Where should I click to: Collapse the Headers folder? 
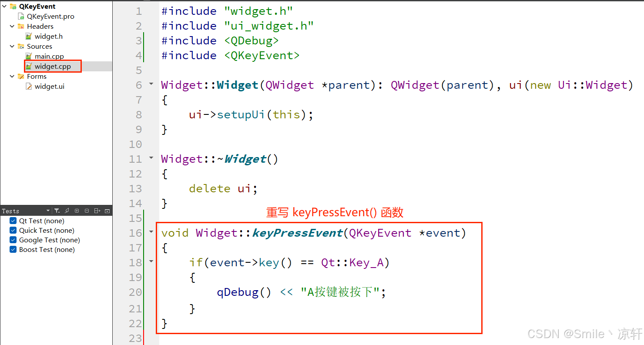12,27
